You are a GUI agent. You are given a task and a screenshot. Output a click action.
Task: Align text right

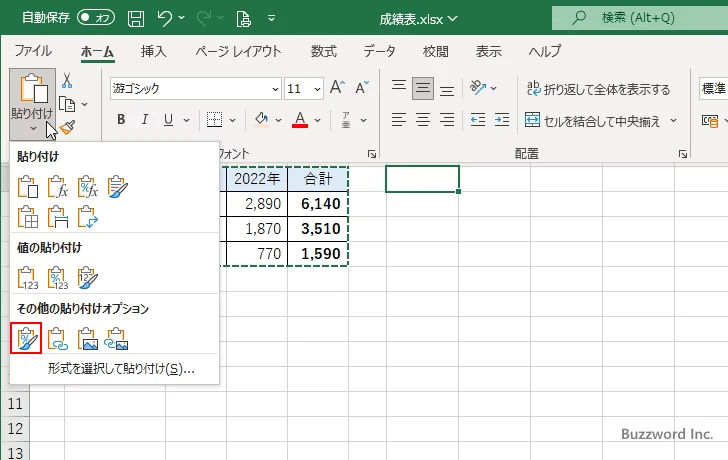coord(447,120)
